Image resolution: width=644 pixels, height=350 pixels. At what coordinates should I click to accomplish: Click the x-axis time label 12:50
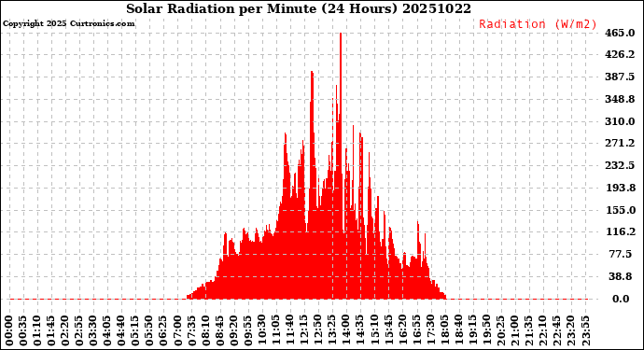tap(318, 331)
